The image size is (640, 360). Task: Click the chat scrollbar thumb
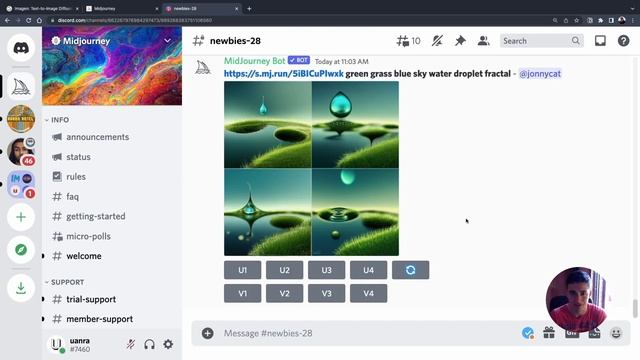point(635,308)
